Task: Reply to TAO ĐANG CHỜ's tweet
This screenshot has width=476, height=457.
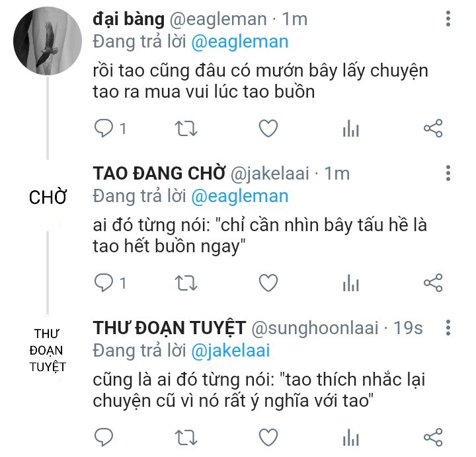Action: click(104, 283)
